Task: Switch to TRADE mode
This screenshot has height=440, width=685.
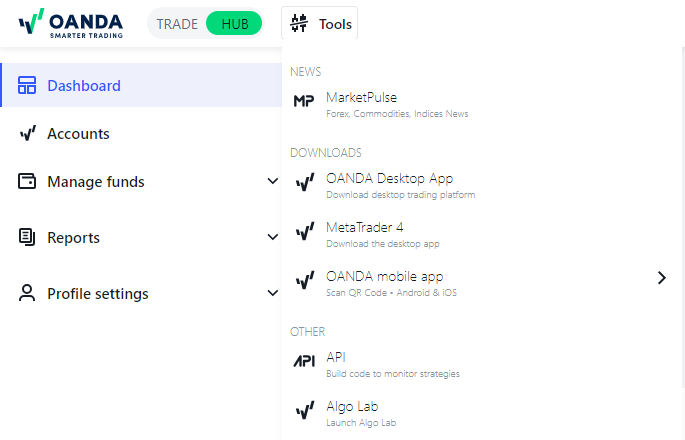Action: pos(177,24)
